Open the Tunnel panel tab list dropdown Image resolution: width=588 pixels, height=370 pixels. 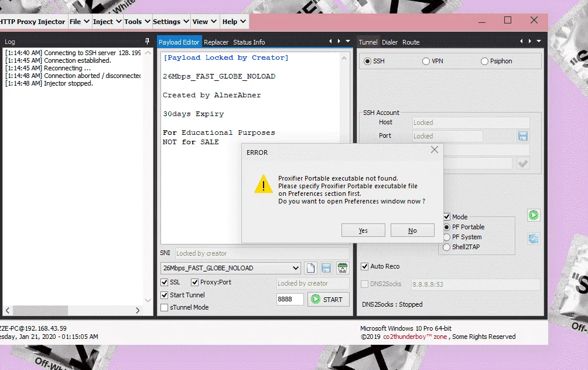538,41
